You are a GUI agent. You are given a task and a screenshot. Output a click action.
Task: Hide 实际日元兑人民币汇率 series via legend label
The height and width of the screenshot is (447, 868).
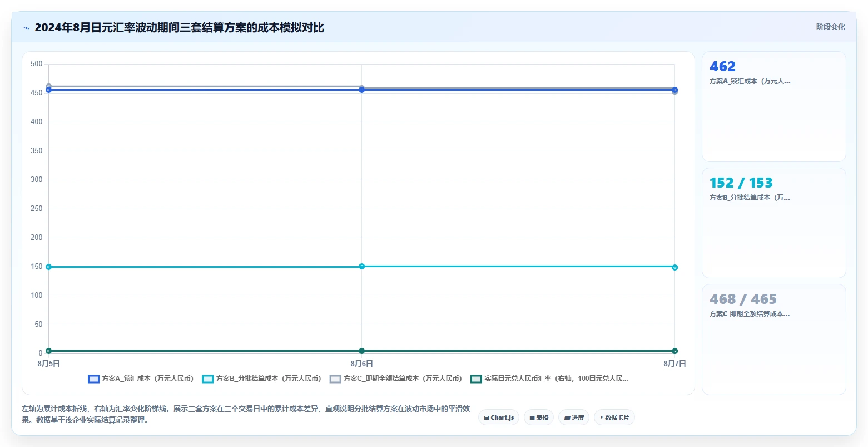point(556,379)
